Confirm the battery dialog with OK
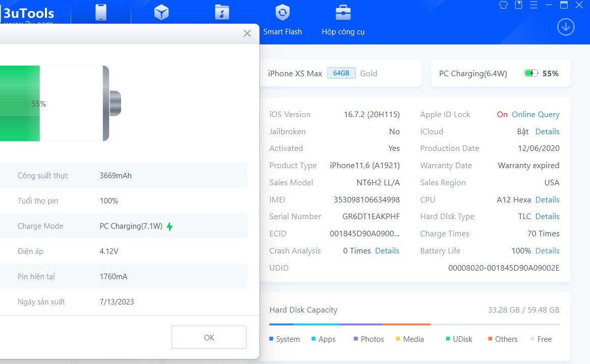The image size is (590, 364). 209,337
